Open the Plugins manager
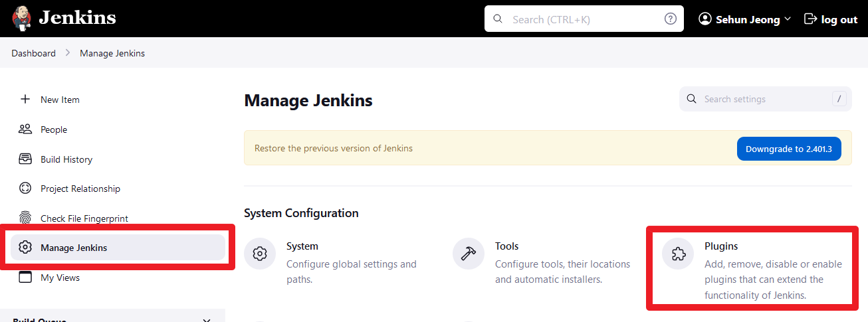The width and height of the screenshot is (868, 322). point(721,246)
